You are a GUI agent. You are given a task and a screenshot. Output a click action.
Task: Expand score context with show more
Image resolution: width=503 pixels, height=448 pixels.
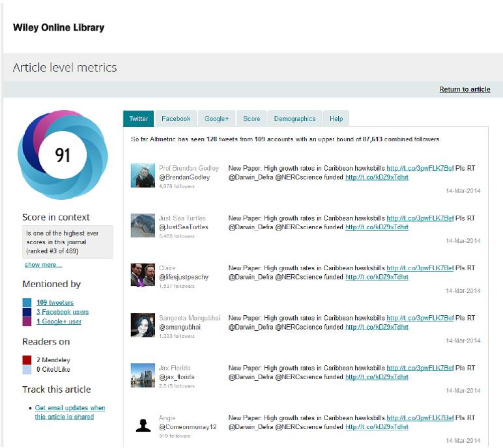43,265
